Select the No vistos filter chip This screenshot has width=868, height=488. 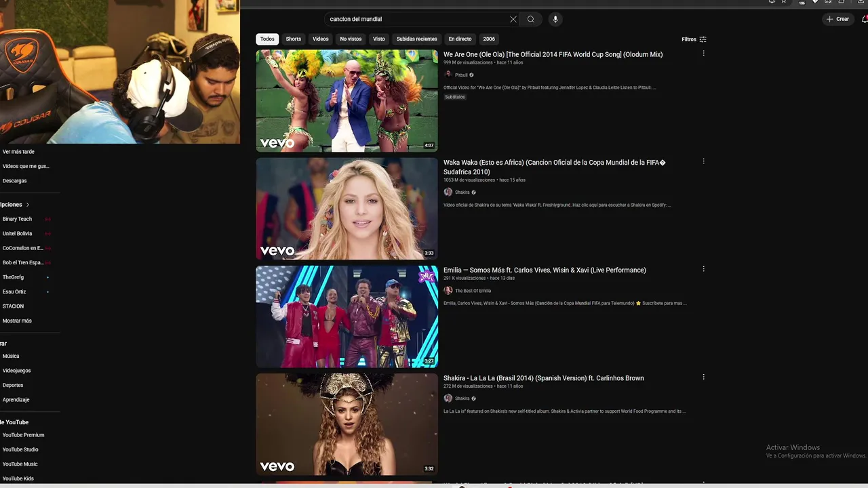pyautogui.click(x=351, y=39)
